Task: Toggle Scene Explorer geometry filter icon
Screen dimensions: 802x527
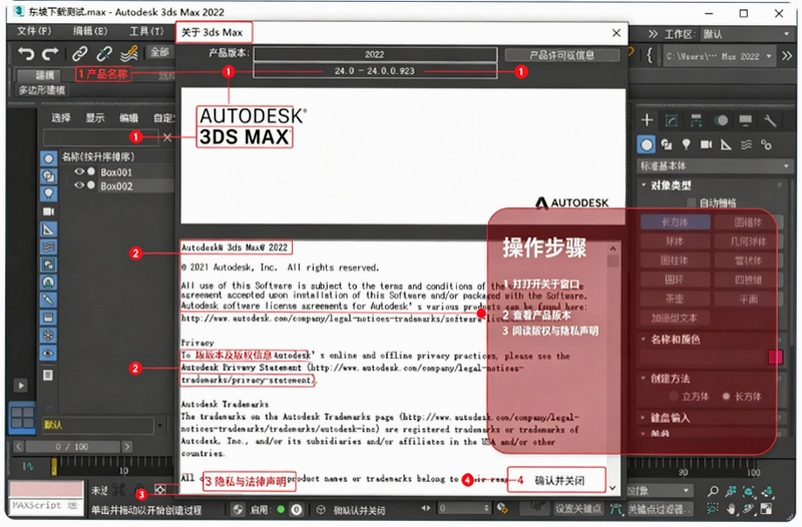Action: coord(48,158)
